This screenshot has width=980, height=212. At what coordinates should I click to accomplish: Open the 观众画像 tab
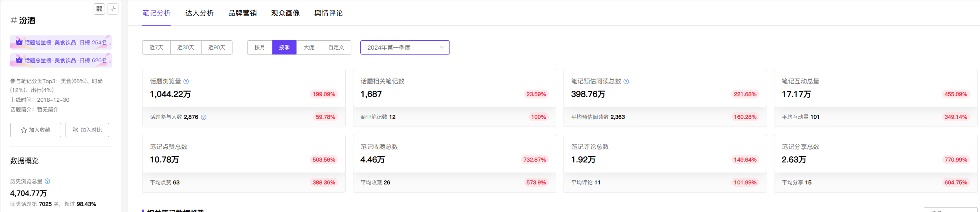point(285,13)
